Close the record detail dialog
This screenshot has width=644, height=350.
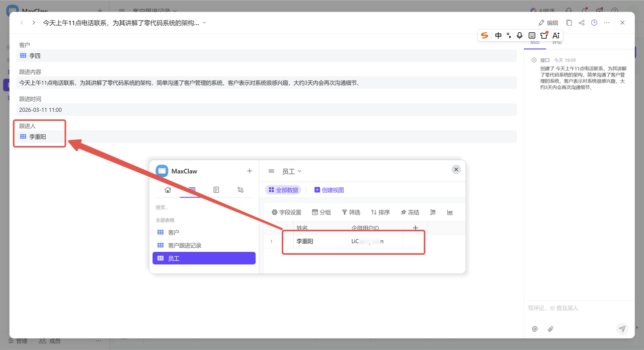pos(622,23)
